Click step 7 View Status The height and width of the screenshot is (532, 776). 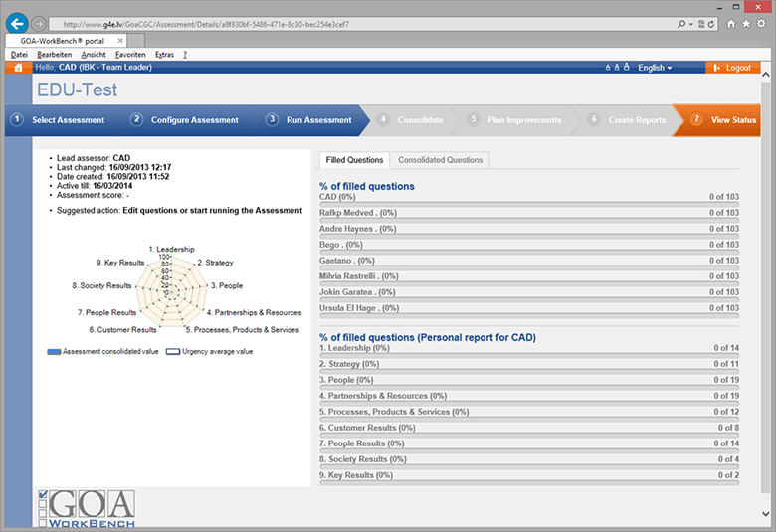click(x=724, y=120)
